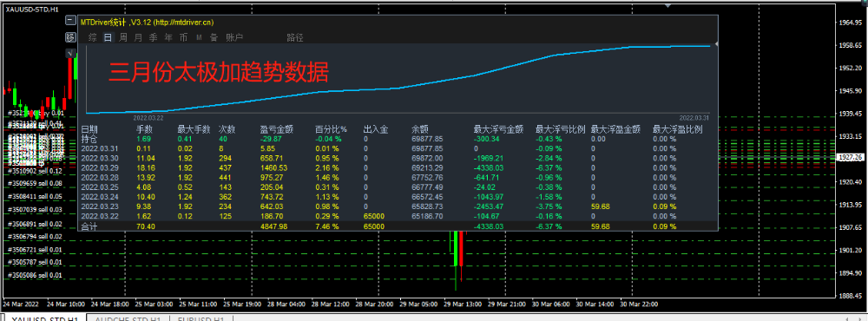Click the -4338.03 drawdown on 2022.03.29
Screen dimensions: 868x321
pyautogui.click(x=488, y=167)
